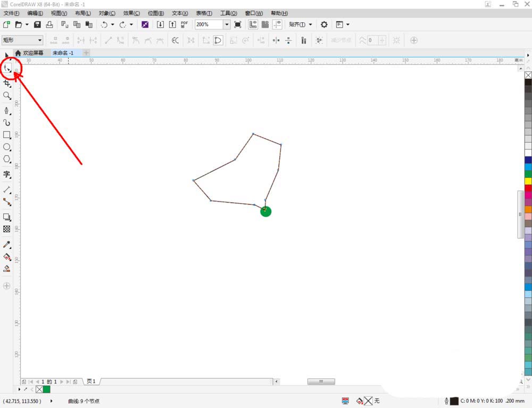The width and height of the screenshot is (532, 408).
Task: Switch to the 欢迎屏幕 tab
Action: click(x=32, y=53)
